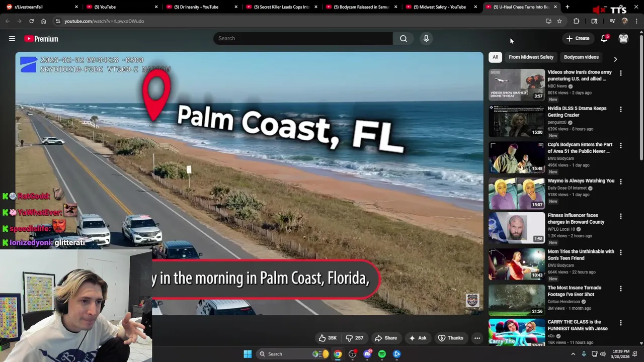This screenshot has width=644, height=362.
Task: Open the YouTube account avatar menu
Action: [x=623, y=38]
